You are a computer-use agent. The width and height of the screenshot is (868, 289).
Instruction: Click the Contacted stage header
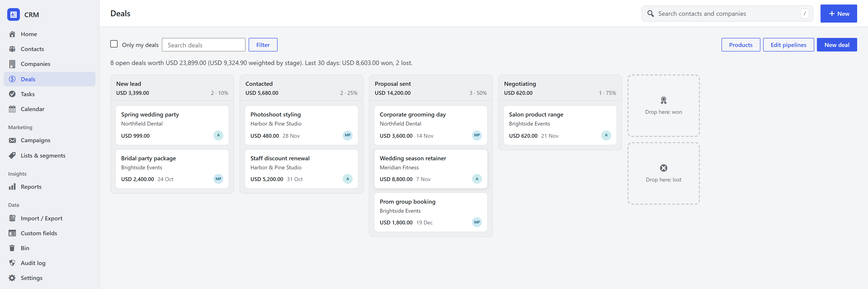coord(301,88)
